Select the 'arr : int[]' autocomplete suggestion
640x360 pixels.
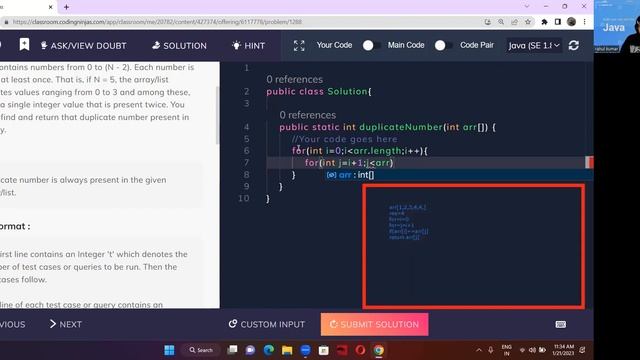[x=459, y=175]
